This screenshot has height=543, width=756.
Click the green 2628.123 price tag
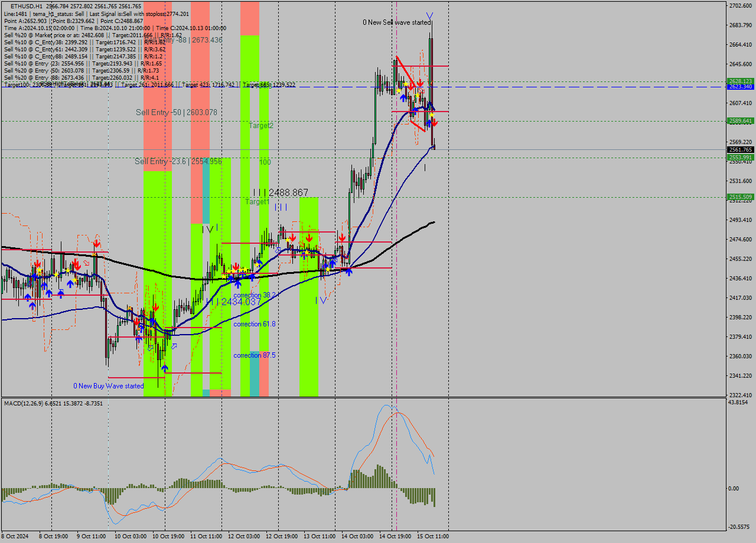point(741,81)
